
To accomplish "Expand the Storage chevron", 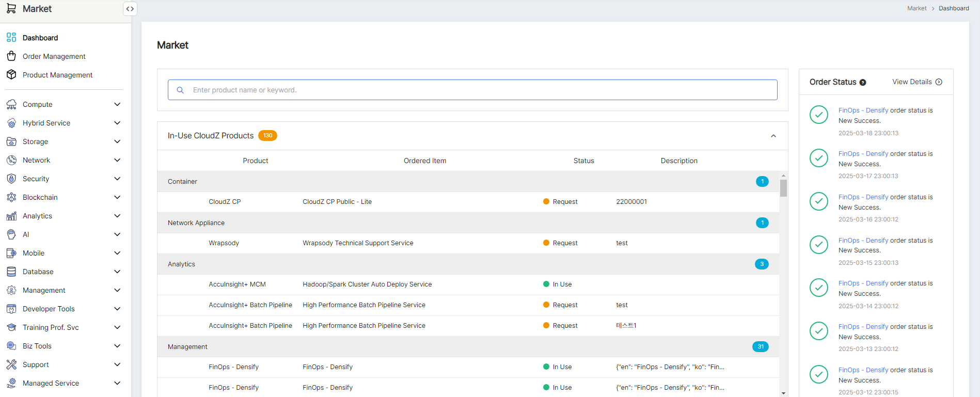I will [117, 141].
